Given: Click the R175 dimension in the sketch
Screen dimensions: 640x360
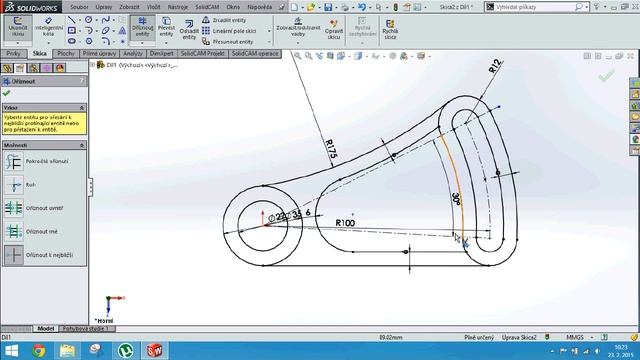Looking at the screenshot, I should pyautogui.click(x=331, y=149).
